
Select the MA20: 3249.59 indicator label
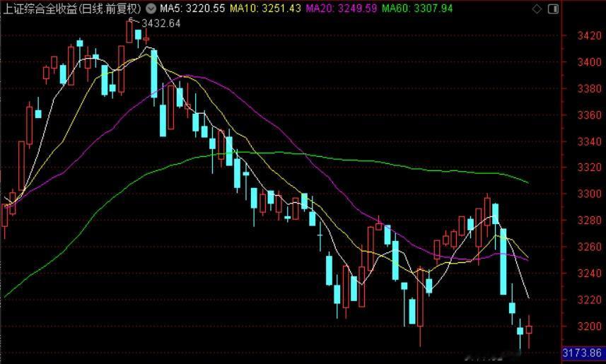[x=342, y=8]
